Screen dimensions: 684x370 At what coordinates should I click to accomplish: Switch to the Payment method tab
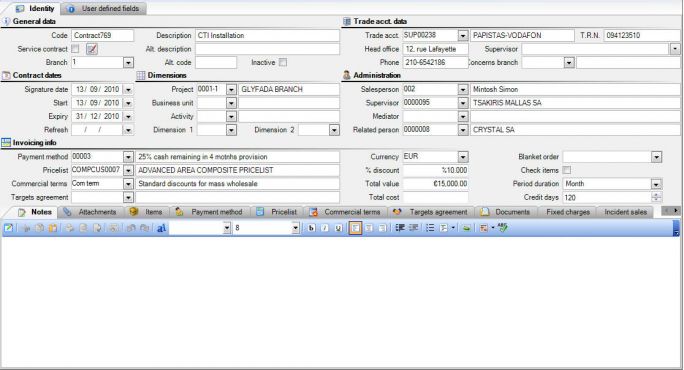tap(209, 212)
